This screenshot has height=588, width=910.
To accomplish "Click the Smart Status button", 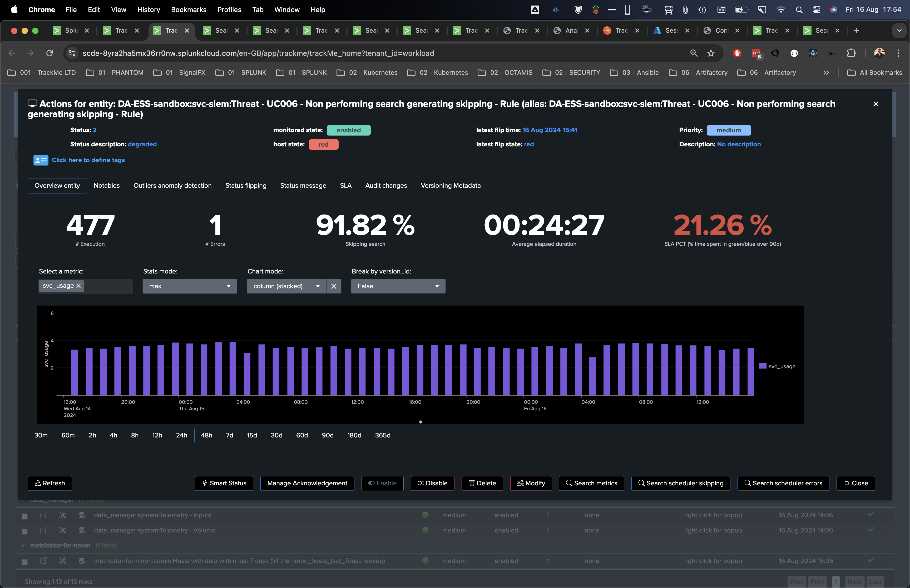I will tap(224, 483).
